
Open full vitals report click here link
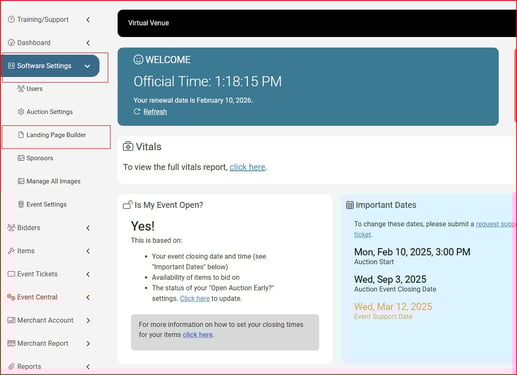pyautogui.click(x=247, y=167)
